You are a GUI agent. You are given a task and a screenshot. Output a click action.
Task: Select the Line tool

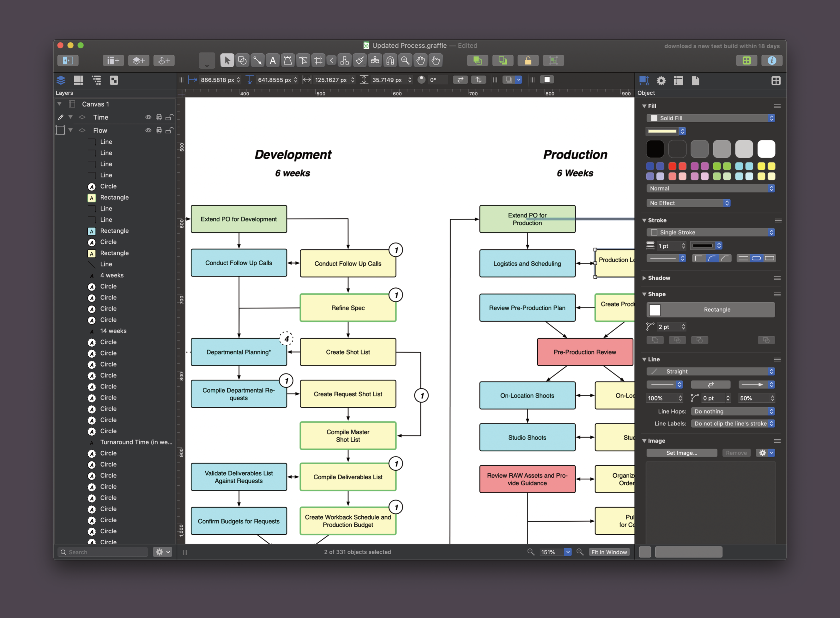[x=257, y=60]
